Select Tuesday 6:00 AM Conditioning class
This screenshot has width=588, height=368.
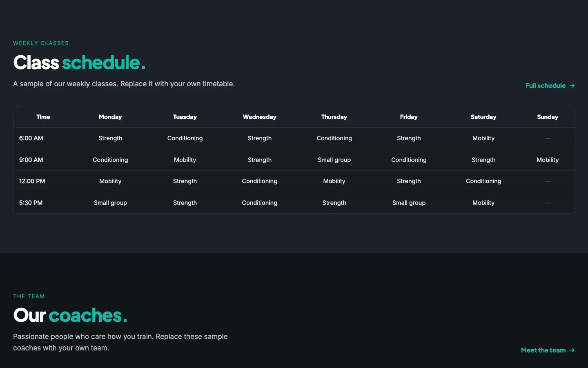[185, 138]
